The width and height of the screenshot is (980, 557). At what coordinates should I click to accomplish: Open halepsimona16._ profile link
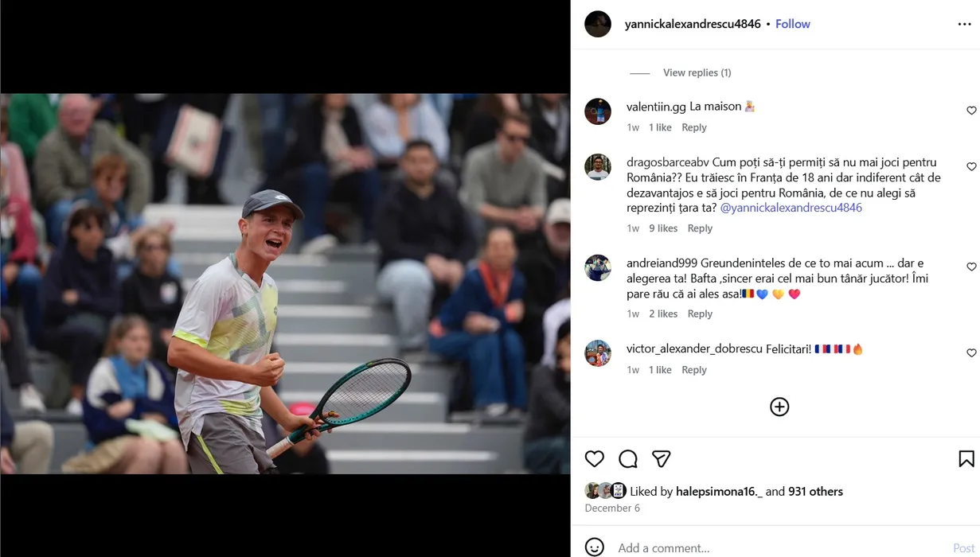click(x=720, y=492)
